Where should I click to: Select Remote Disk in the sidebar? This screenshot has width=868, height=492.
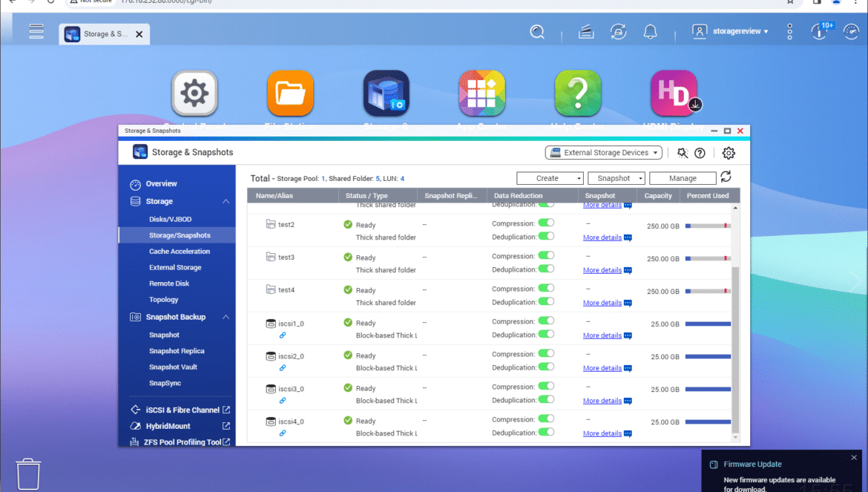pos(169,283)
